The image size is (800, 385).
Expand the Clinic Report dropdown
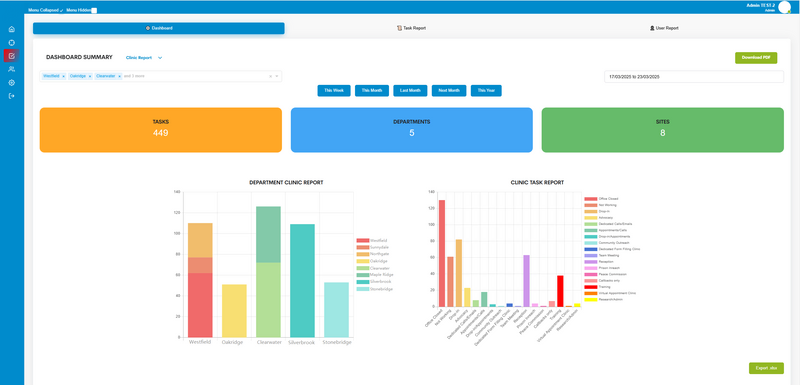(144, 58)
